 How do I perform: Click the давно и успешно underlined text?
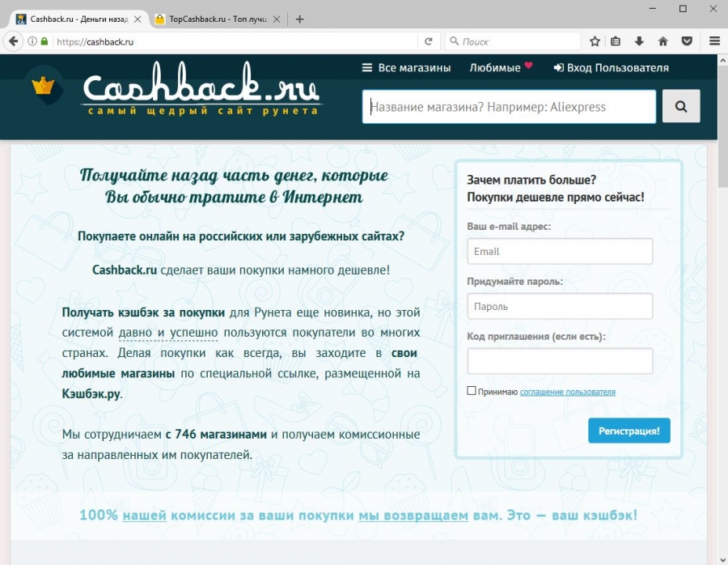[x=168, y=333]
